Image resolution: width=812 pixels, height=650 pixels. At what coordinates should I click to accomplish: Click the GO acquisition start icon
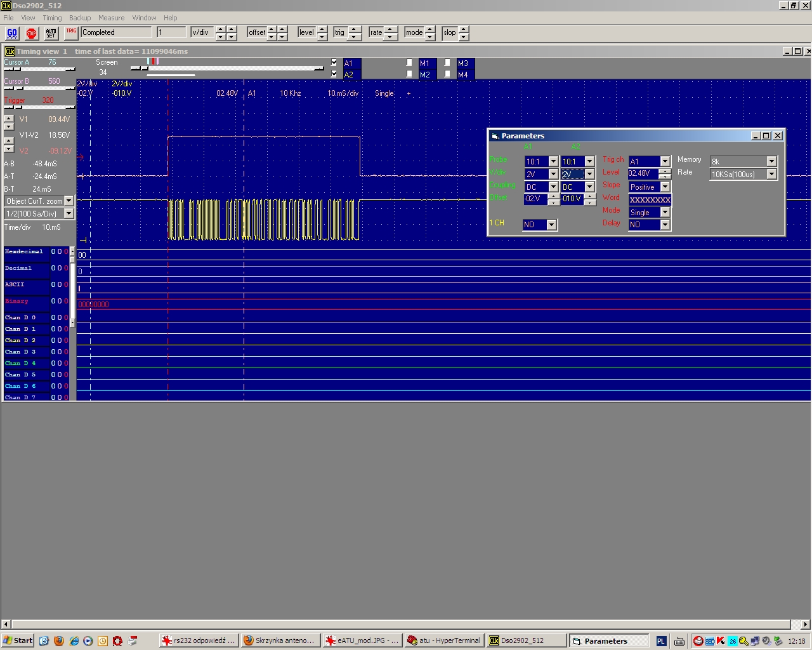[x=12, y=33]
